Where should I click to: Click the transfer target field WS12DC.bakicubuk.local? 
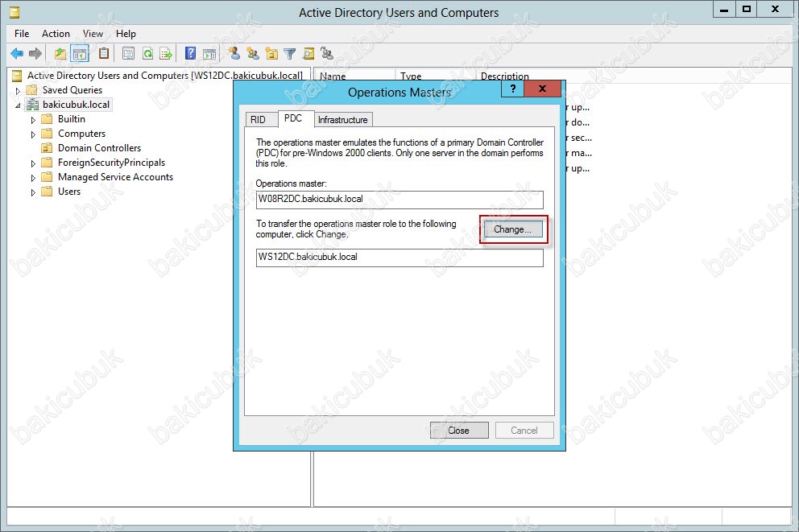pyautogui.click(x=399, y=258)
